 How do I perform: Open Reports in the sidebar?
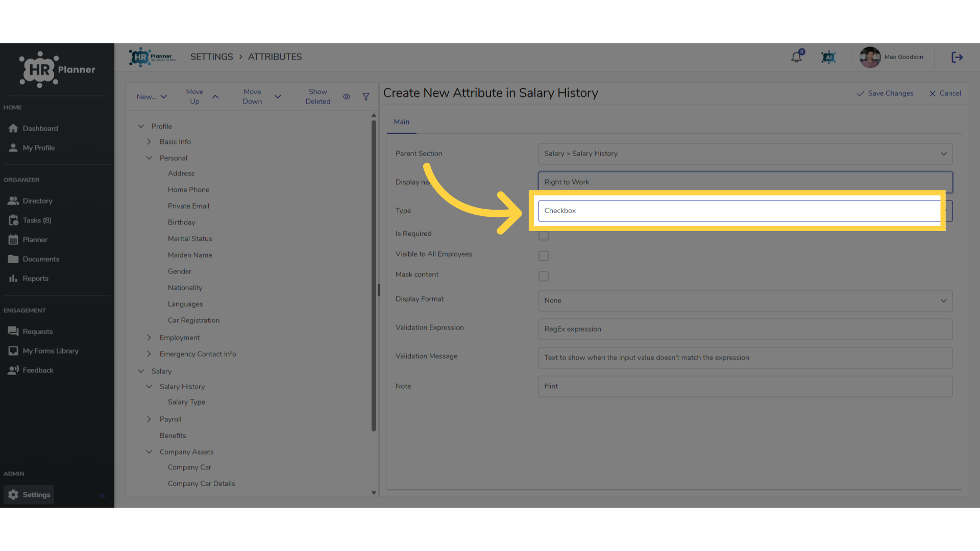click(29, 279)
